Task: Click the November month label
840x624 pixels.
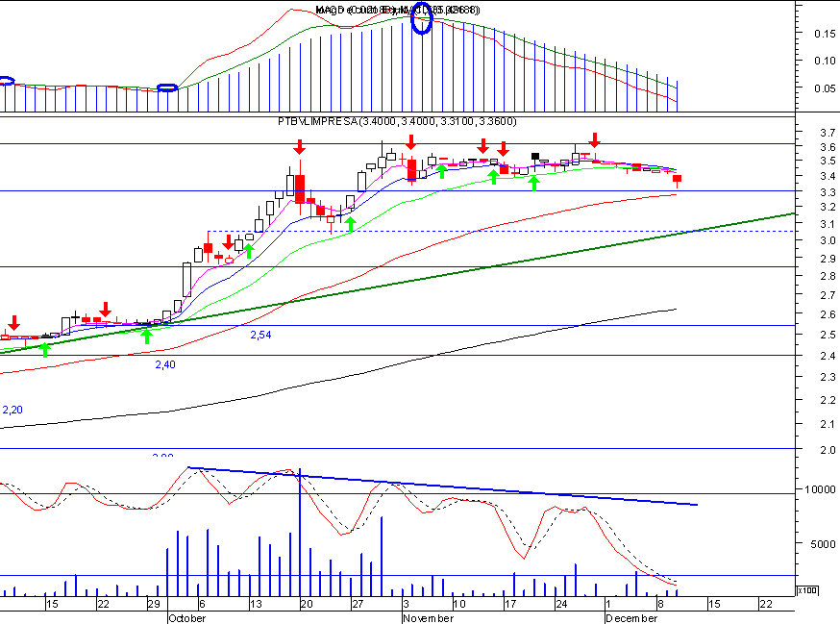Action: 428,618
